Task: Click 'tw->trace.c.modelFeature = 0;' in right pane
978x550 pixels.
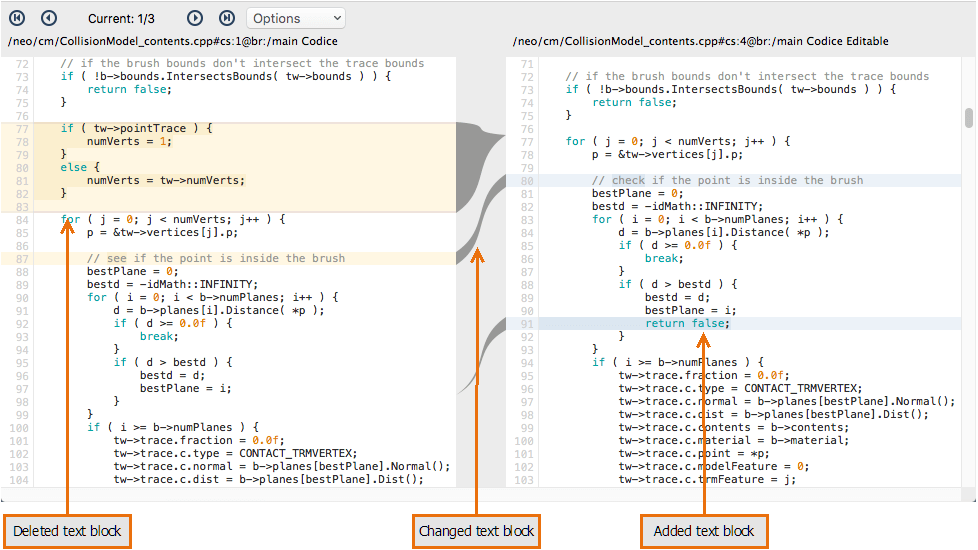Action: coord(714,466)
